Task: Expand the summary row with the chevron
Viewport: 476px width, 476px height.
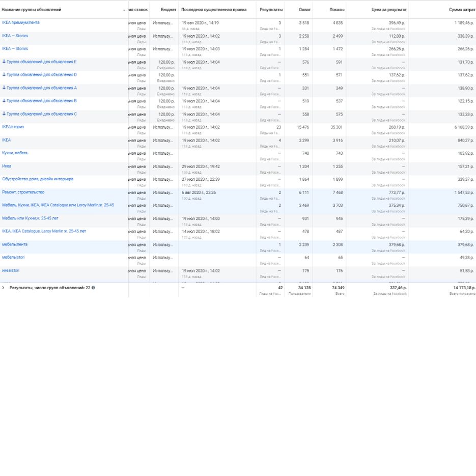Action: [x=4, y=288]
